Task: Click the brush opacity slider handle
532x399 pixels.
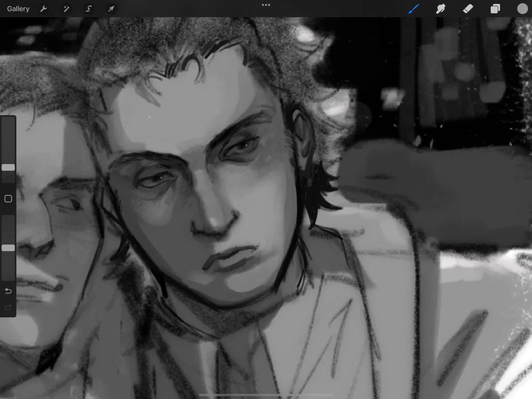Action: [8, 248]
